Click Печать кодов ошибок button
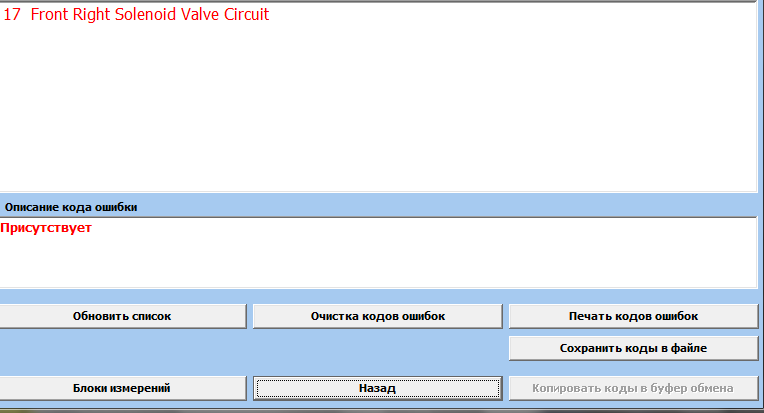 click(x=633, y=316)
